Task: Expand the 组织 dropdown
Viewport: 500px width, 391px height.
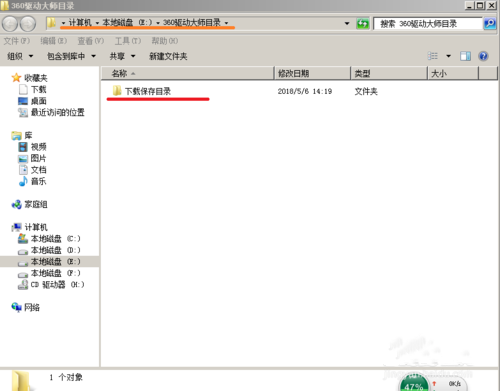Action: (20, 56)
